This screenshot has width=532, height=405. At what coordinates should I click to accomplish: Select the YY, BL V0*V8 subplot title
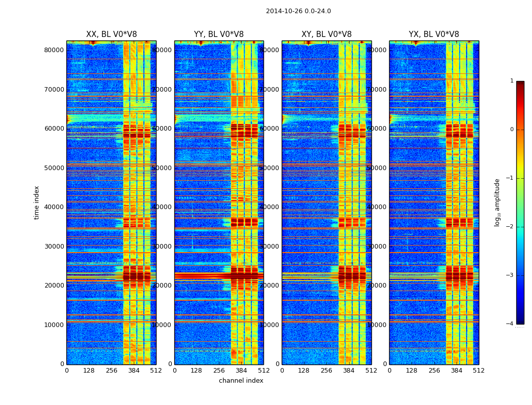click(x=218, y=34)
